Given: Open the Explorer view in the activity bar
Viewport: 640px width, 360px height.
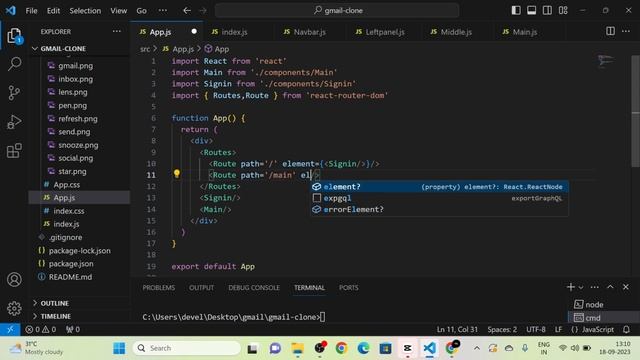Looking at the screenshot, I should pos(14,36).
